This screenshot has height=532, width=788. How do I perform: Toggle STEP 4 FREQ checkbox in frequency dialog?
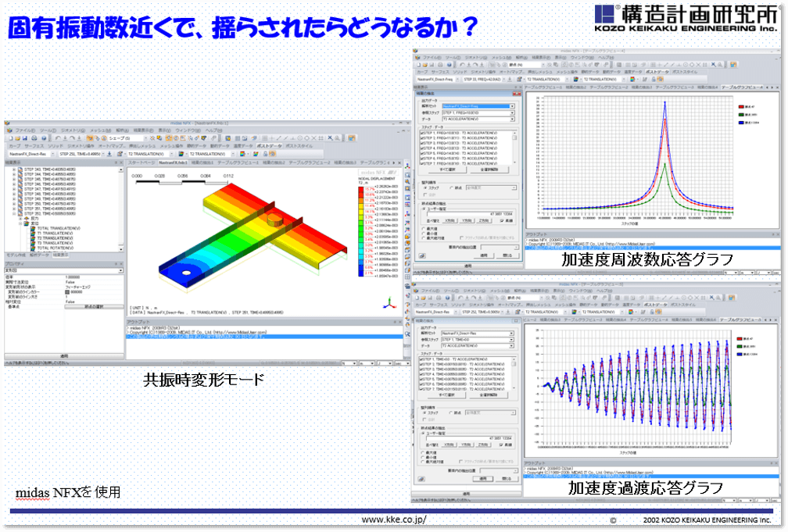pos(421,148)
